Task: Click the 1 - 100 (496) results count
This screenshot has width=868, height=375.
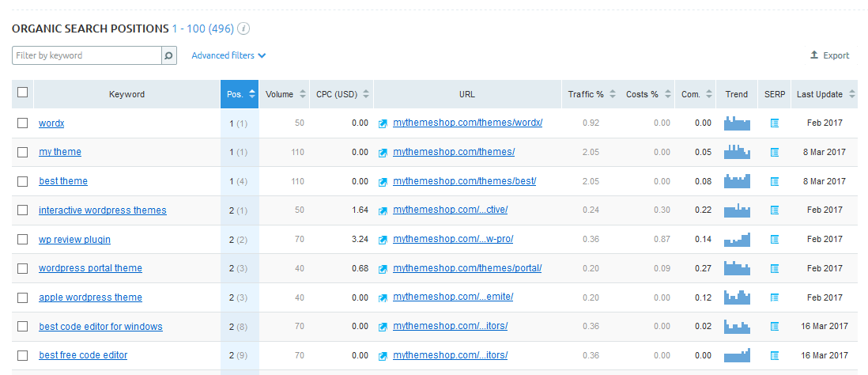Action: [202, 28]
